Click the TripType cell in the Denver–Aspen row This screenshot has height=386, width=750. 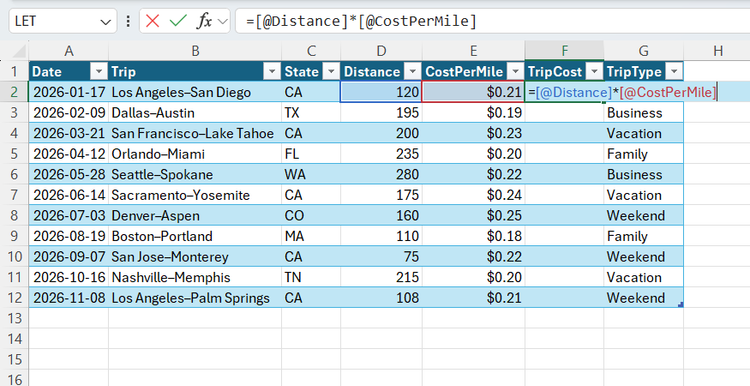(x=643, y=216)
